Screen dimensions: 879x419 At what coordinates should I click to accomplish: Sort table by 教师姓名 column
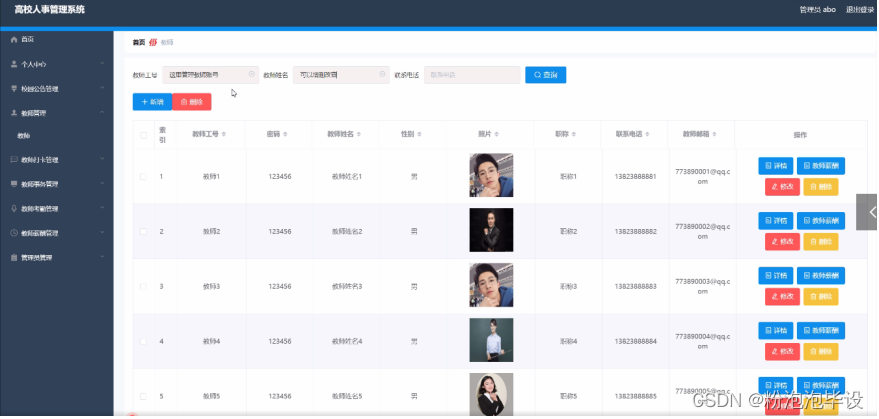click(359, 135)
